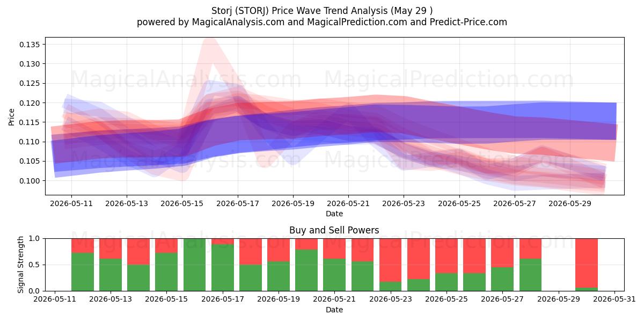
Task: Click the green bar for 2026-05-12
Action: point(83,272)
